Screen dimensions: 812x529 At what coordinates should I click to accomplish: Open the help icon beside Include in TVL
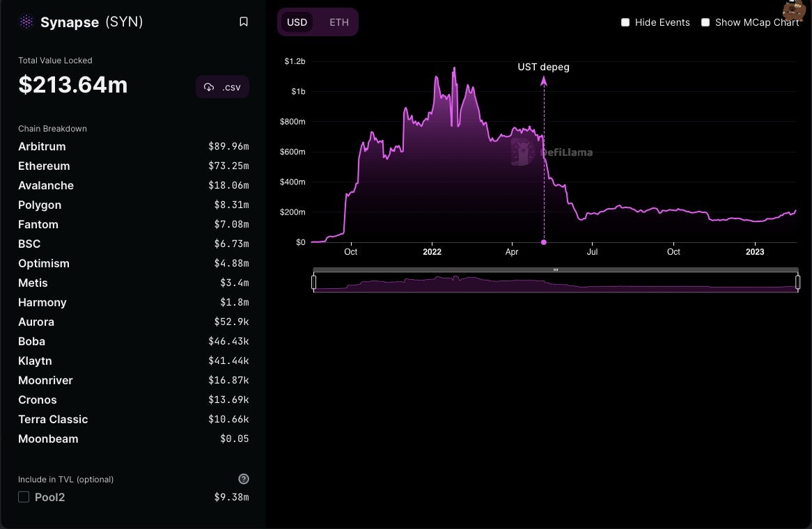244,480
